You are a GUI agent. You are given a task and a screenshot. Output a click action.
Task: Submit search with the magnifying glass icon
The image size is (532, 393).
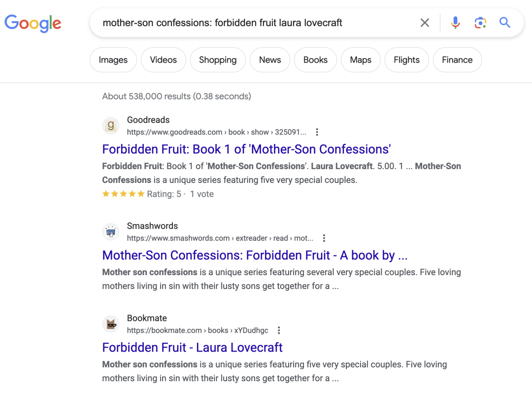coord(504,23)
